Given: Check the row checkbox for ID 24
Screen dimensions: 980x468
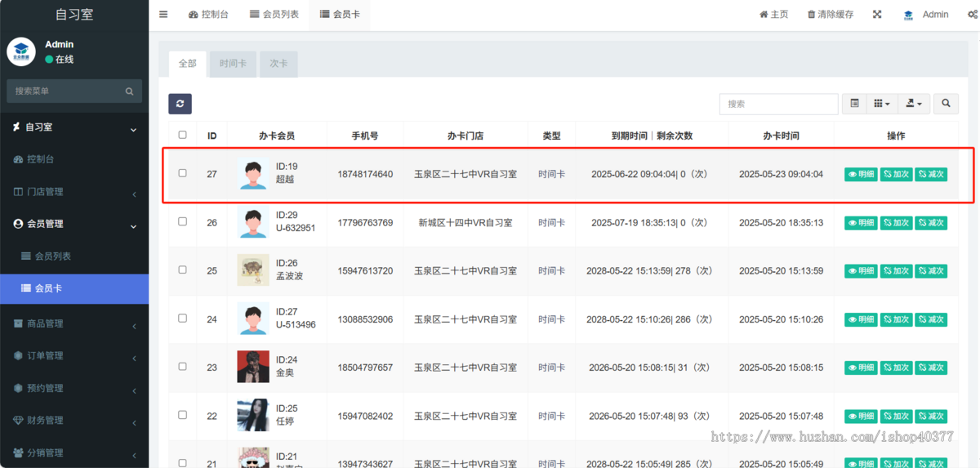Looking at the screenshot, I should tap(182, 319).
